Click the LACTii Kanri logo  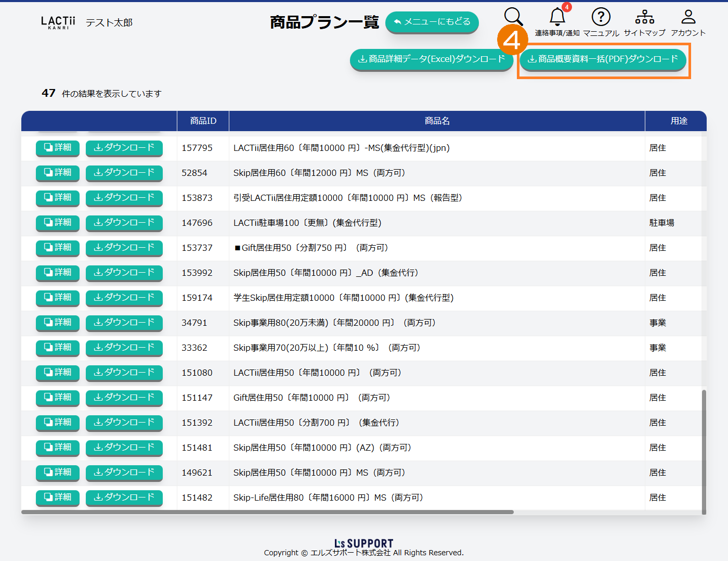[58, 22]
